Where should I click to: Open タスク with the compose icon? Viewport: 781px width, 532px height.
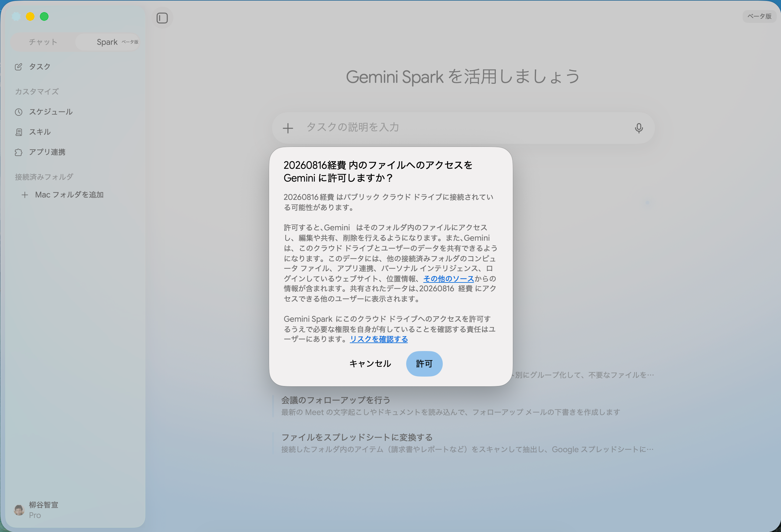33,66
